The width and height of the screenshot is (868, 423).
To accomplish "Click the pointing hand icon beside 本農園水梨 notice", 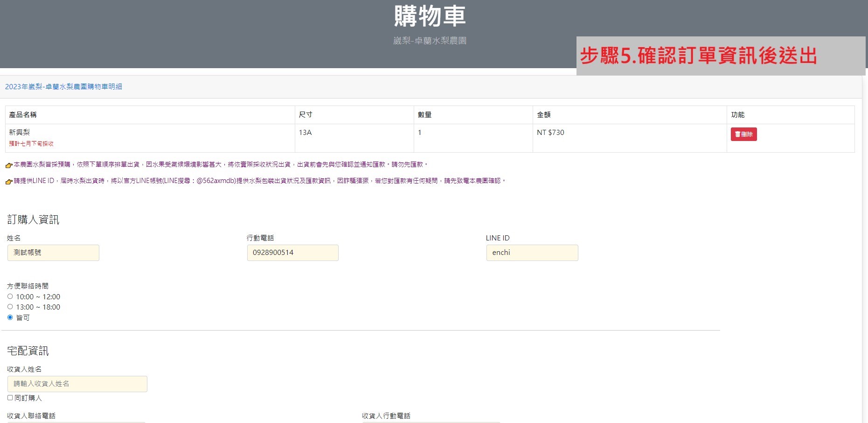I will (x=9, y=165).
